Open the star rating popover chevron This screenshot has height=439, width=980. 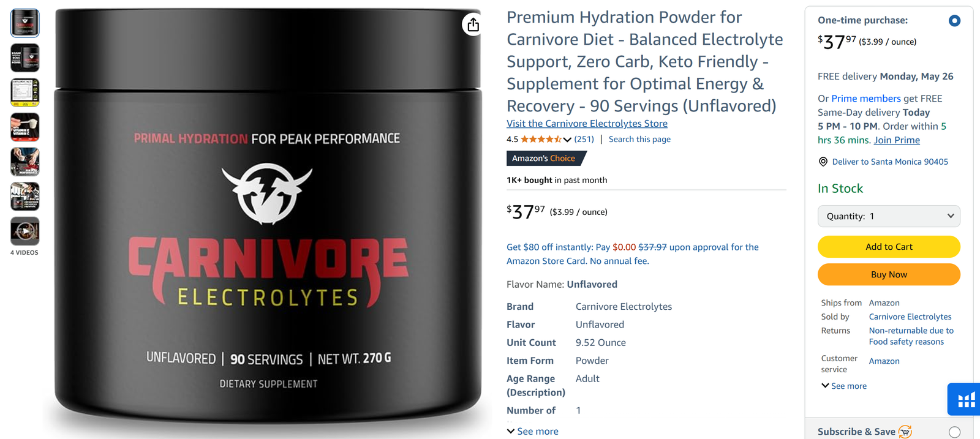[x=567, y=140]
